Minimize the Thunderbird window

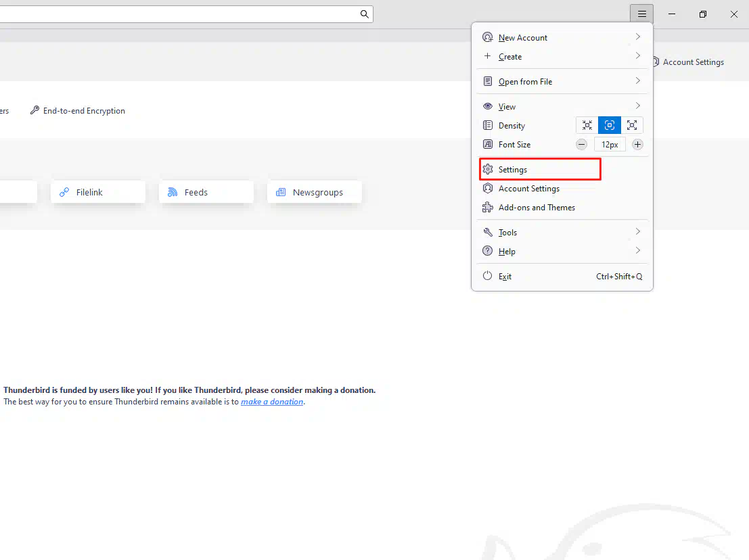pos(672,14)
